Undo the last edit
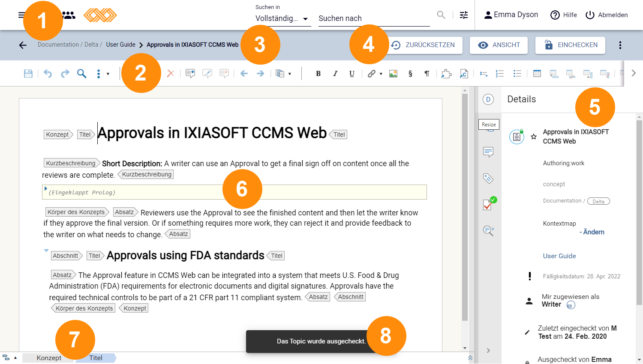Image resolution: width=643 pixels, height=364 pixels. (48, 74)
